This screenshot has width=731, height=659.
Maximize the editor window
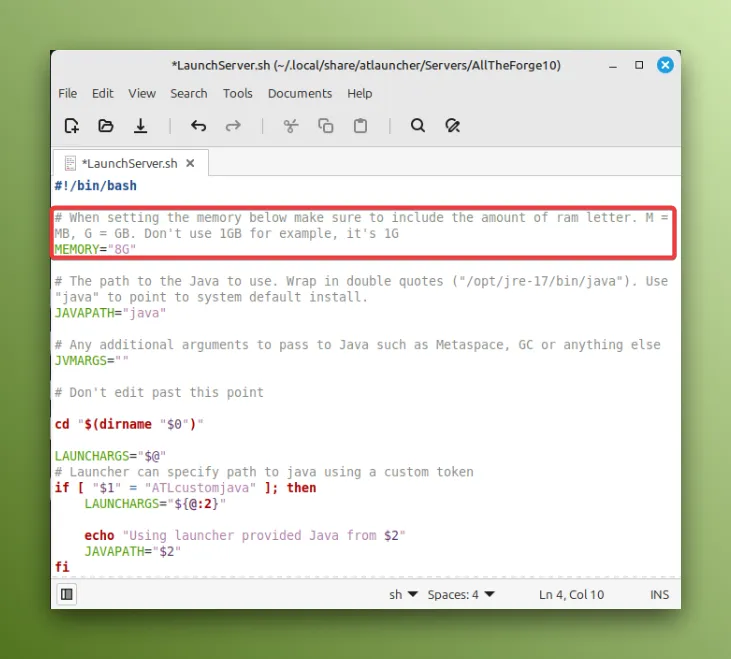(x=639, y=65)
